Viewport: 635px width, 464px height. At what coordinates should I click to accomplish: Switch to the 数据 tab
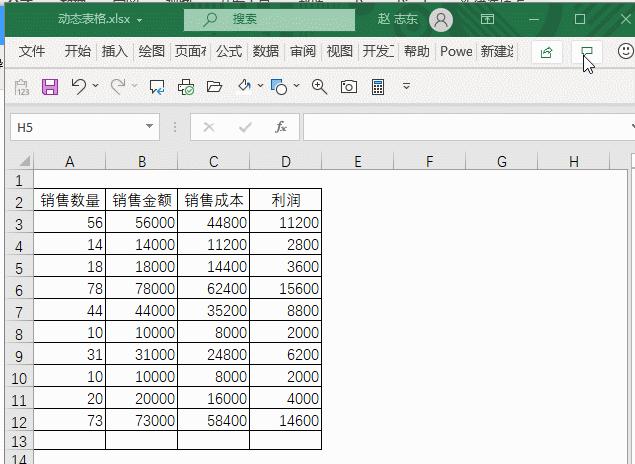tap(266, 51)
